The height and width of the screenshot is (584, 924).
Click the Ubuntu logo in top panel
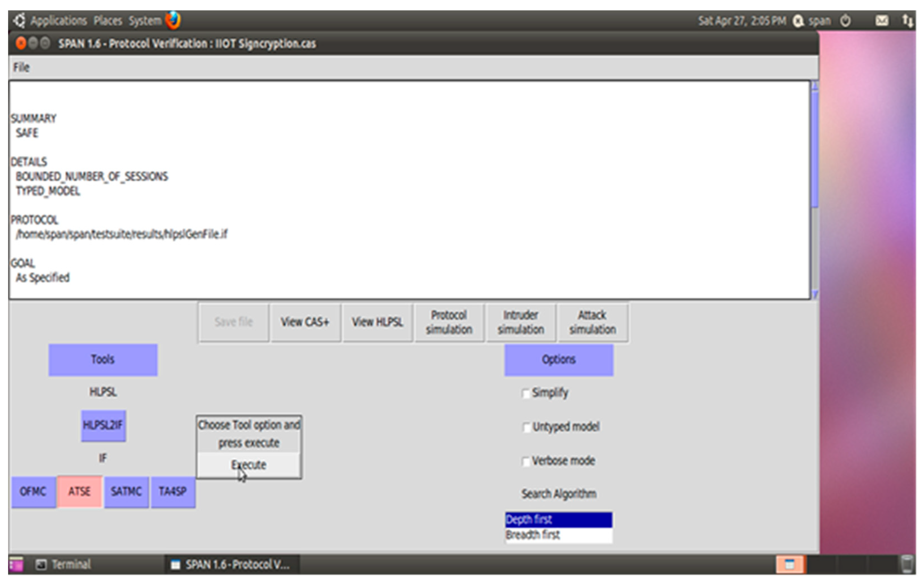tap(19, 21)
